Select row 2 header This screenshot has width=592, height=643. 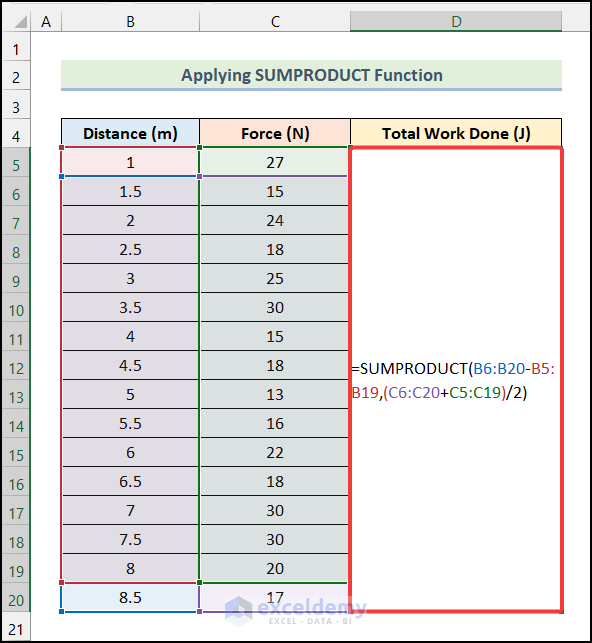click(x=16, y=75)
